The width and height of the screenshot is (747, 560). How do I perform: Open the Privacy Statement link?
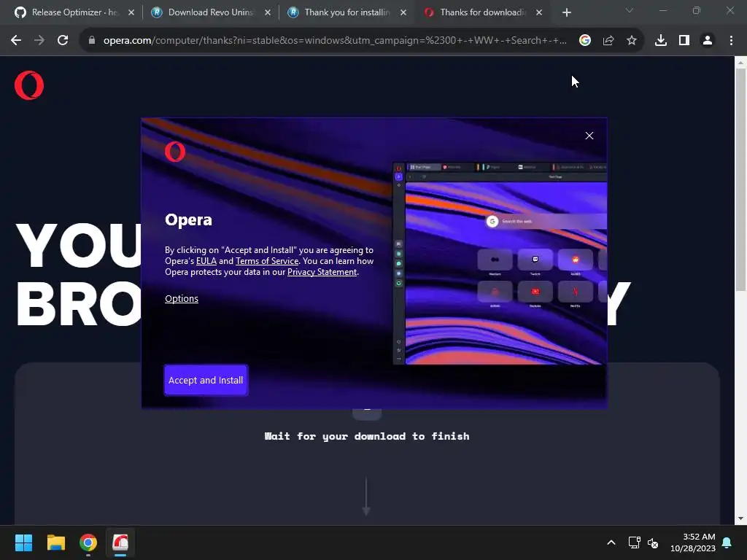coord(322,272)
